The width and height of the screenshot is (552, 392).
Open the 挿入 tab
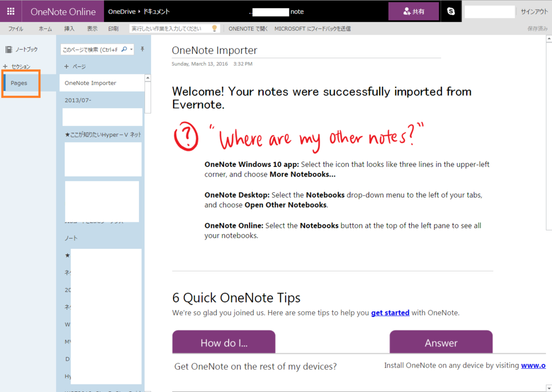point(70,29)
